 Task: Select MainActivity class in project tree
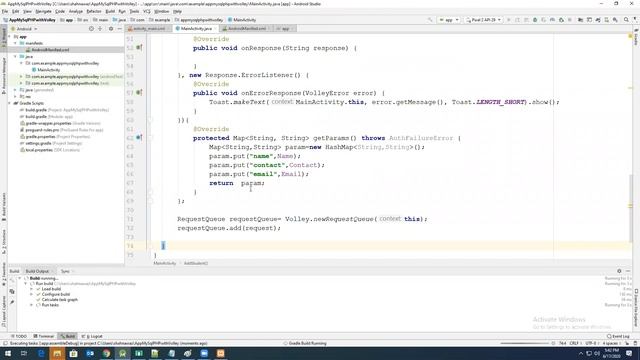pos(49,70)
